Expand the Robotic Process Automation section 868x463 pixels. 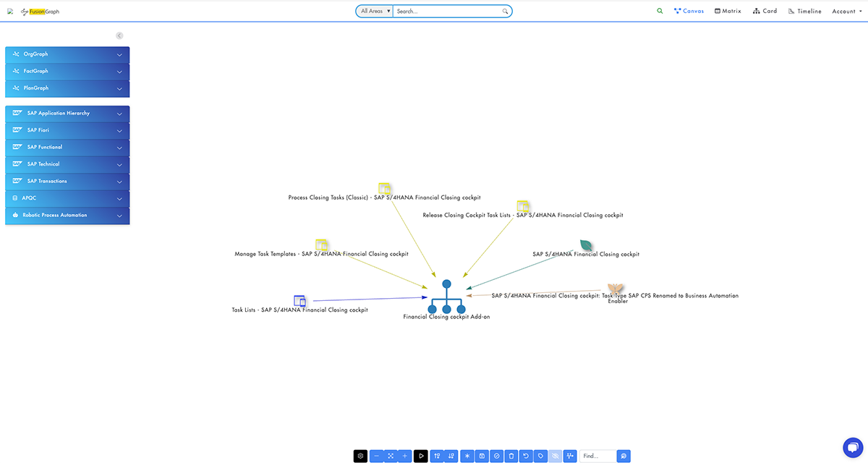[x=67, y=216]
